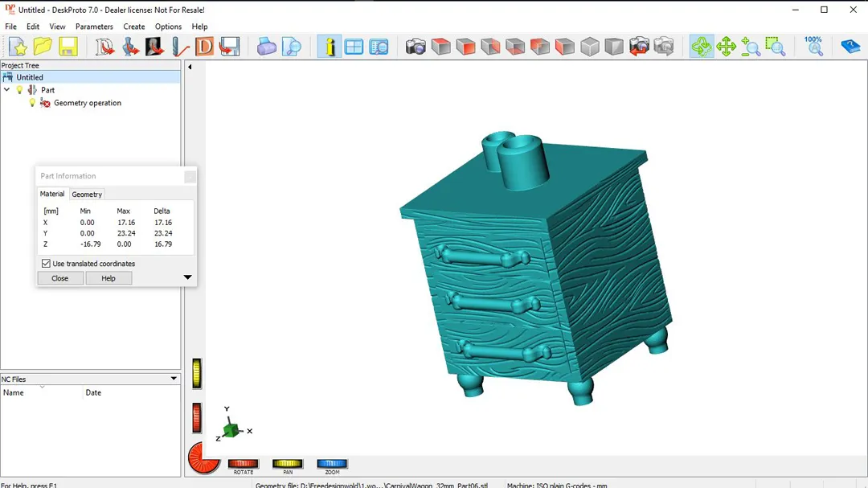This screenshot has width=868, height=488.
Task: Open help with the blue book icon
Action: point(850,47)
